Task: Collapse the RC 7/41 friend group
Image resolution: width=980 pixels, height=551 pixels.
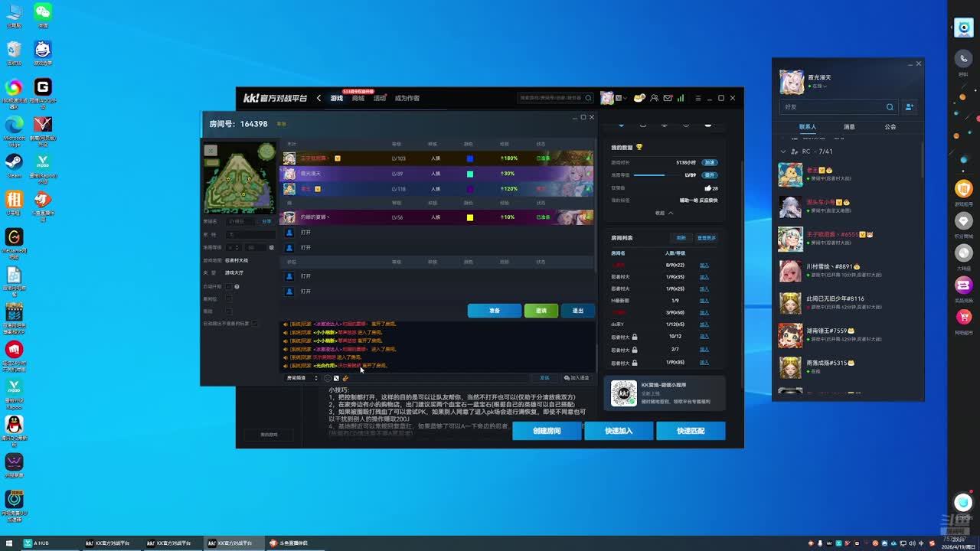Action: (x=783, y=152)
